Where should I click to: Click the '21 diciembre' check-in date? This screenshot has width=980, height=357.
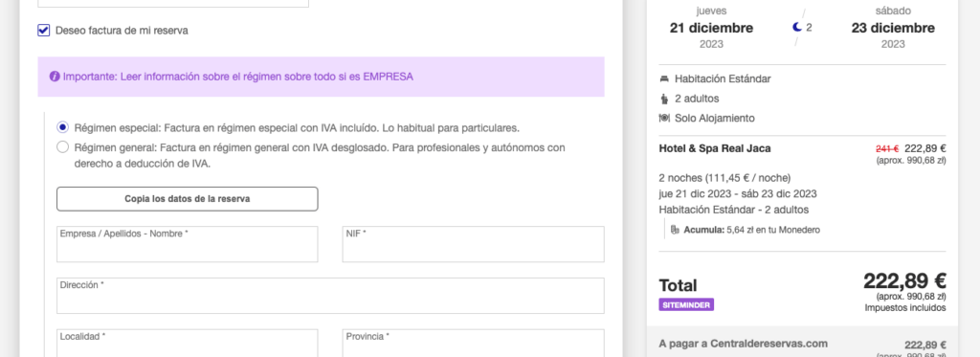(711, 28)
